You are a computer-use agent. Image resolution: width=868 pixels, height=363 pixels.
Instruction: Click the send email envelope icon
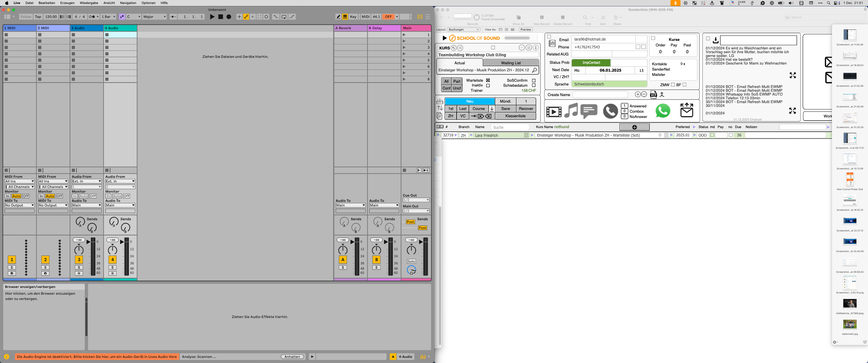point(687,110)
